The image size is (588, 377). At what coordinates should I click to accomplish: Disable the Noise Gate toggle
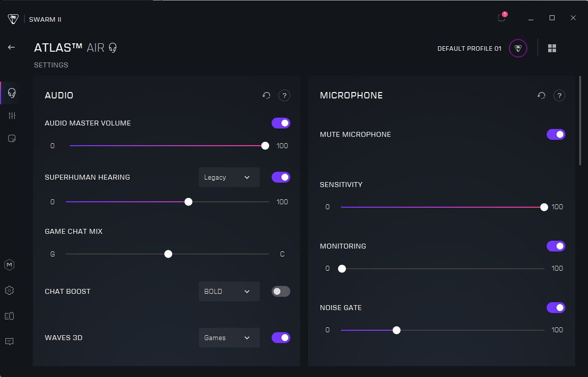click(556, 308)
